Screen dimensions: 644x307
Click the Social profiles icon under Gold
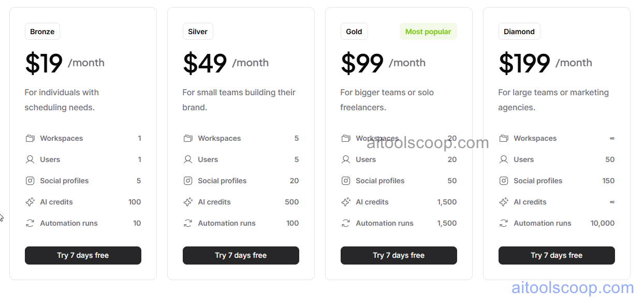pos(345,181)
